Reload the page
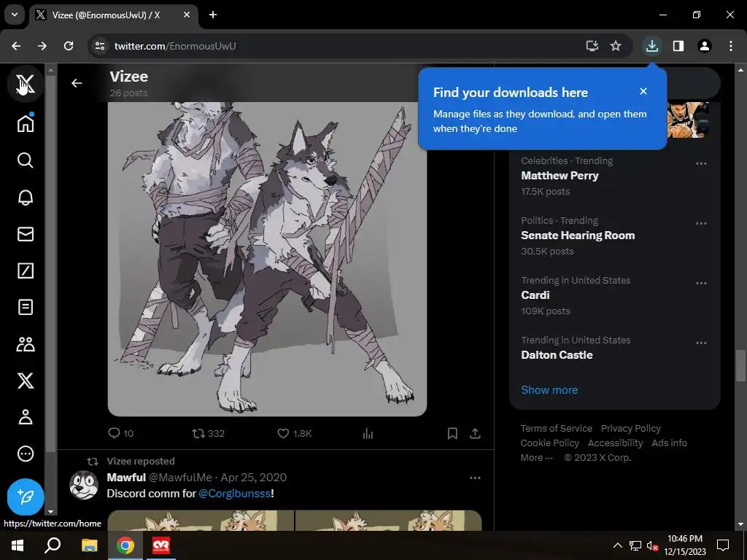 pos(69,46)
